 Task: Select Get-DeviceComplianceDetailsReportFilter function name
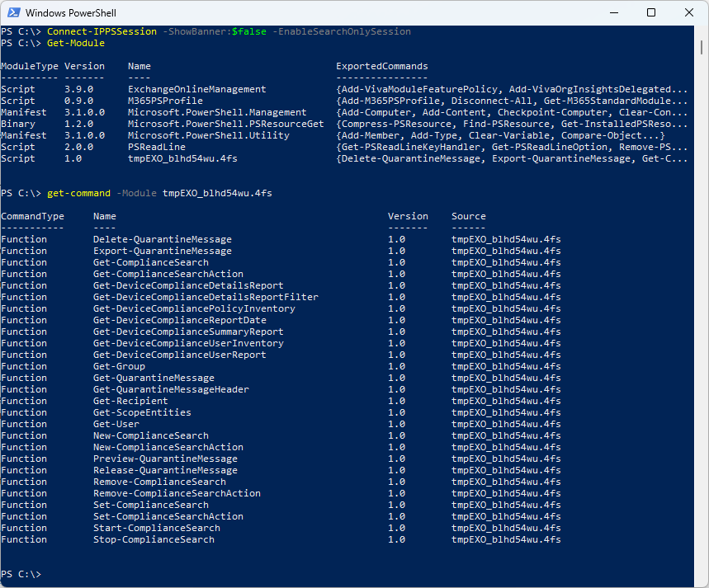pyautogui.click(x=206, y=297)
